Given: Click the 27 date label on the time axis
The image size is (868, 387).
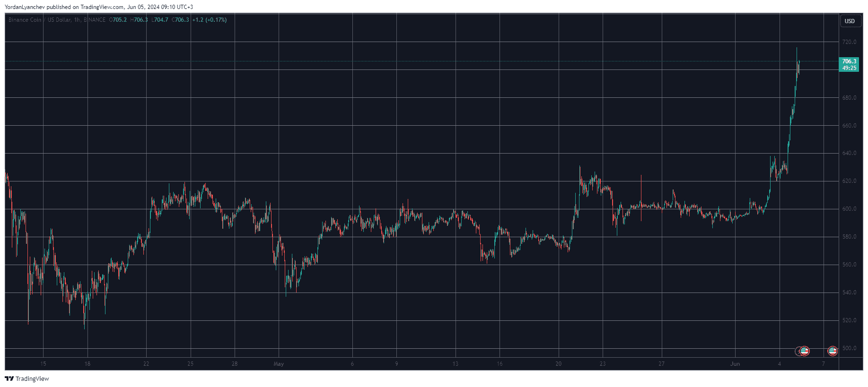Looking at the screenshot, I should (x=661, y=364).
